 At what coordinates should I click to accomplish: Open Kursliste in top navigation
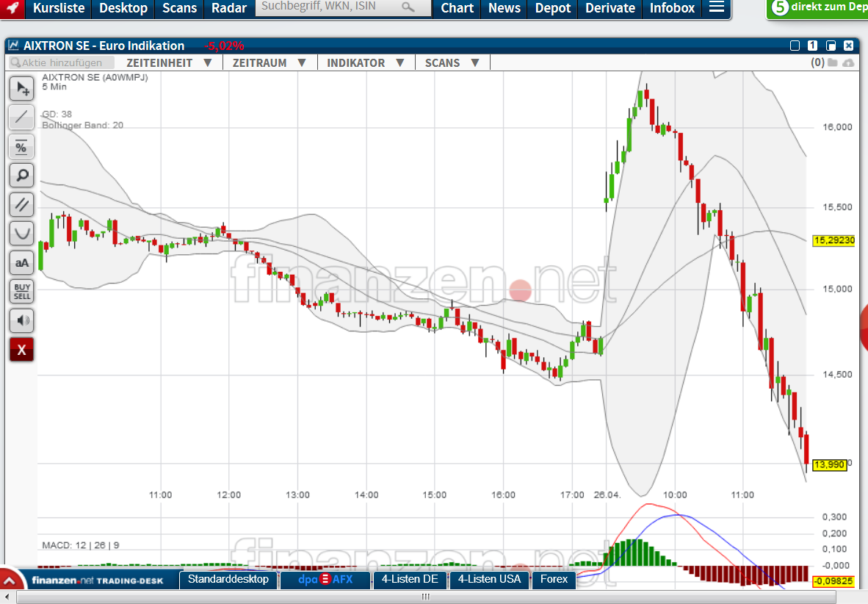tap(59, 8)
